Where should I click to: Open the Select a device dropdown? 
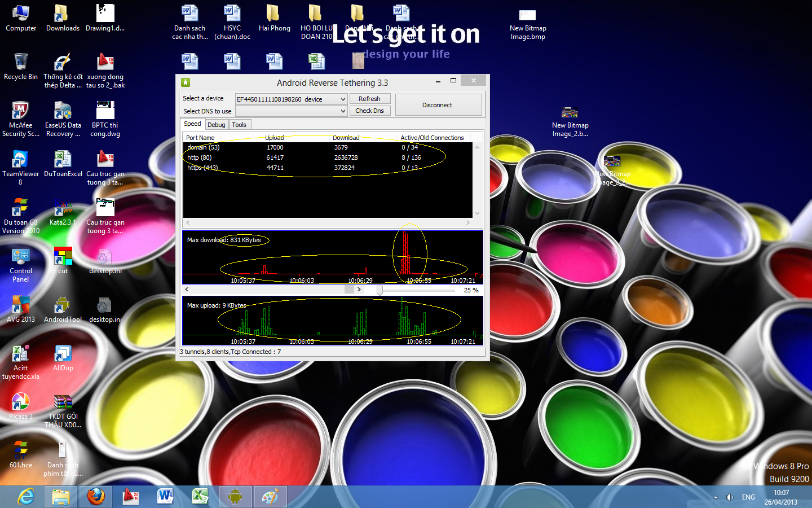click(x=291, y=99)
